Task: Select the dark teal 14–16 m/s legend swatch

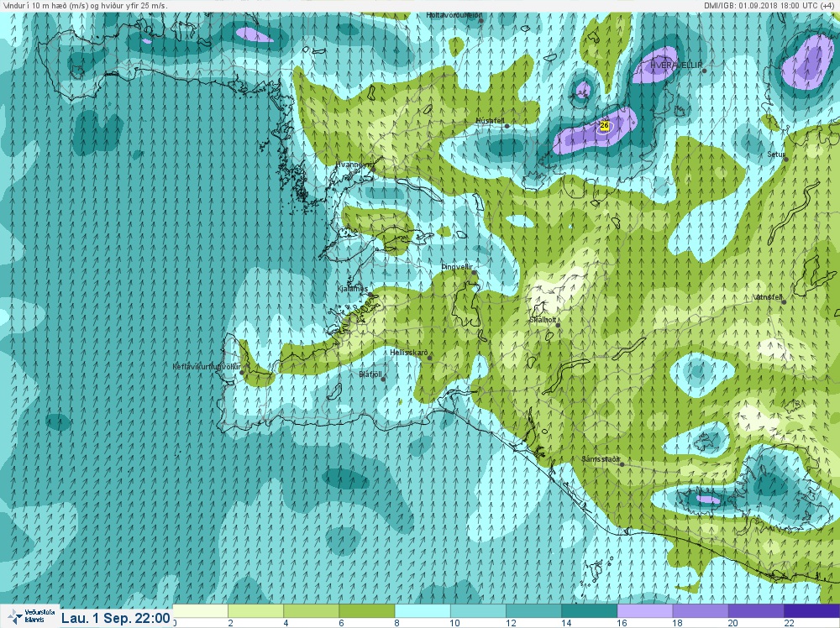Action: click(x=591, y=611)
